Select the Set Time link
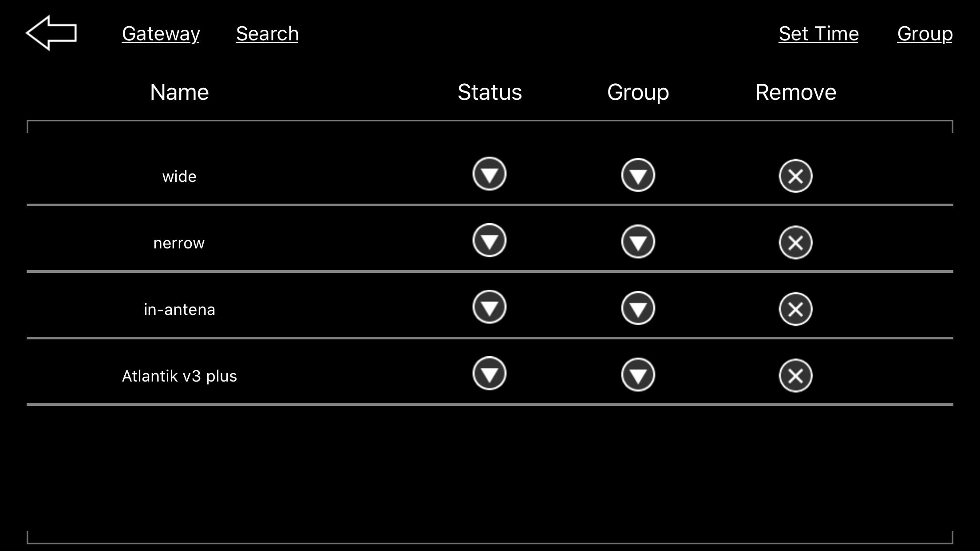This screenshot has height=551, width=980. tap(818, 34)
